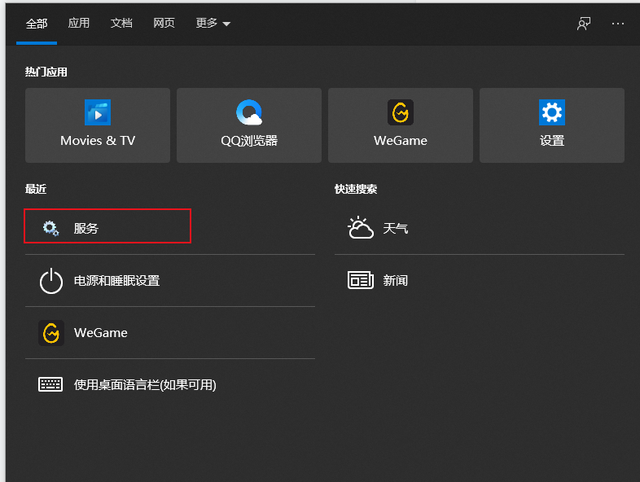Image resolution: width=640 pixels, height=482 pixels.
Task: Open the Movies & TV app tile
Action: [x=98, y=125]
